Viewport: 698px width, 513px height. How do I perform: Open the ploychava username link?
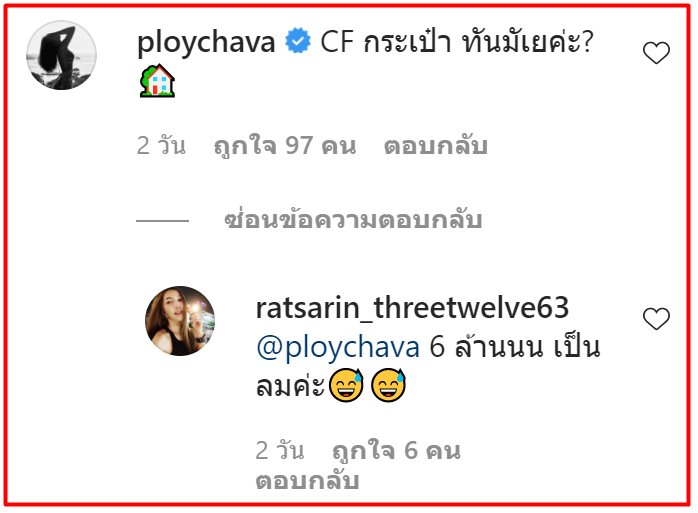pyautogui.click(x=206, y=43)
